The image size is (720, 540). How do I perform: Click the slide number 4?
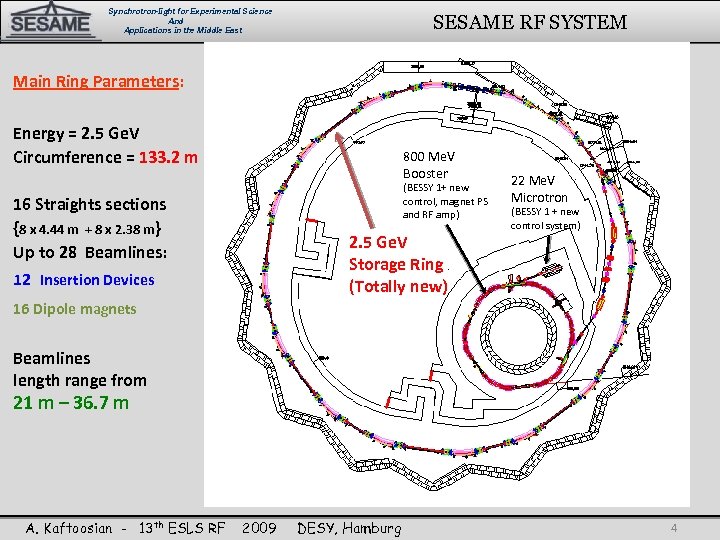pos(674,528)
